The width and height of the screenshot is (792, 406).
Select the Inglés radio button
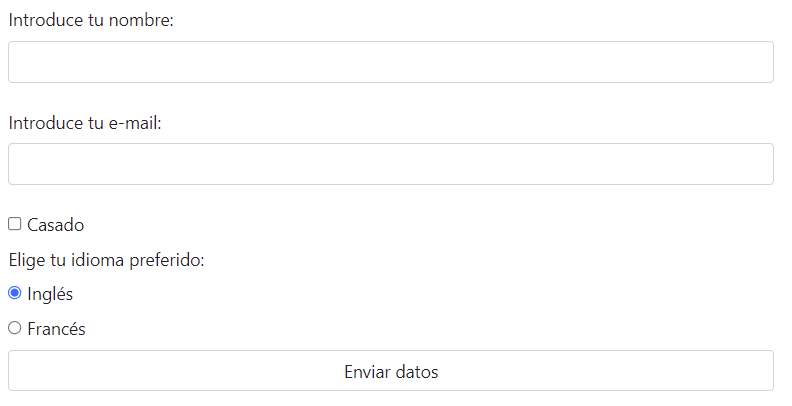click(15, 293)
